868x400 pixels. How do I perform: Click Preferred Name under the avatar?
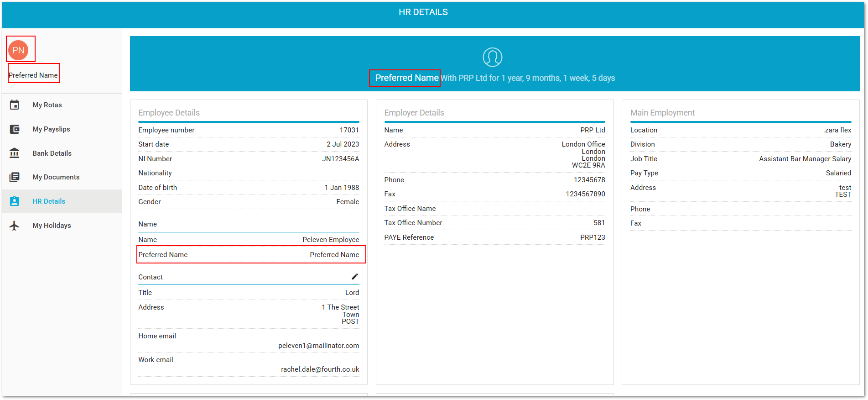click(33, 75)
